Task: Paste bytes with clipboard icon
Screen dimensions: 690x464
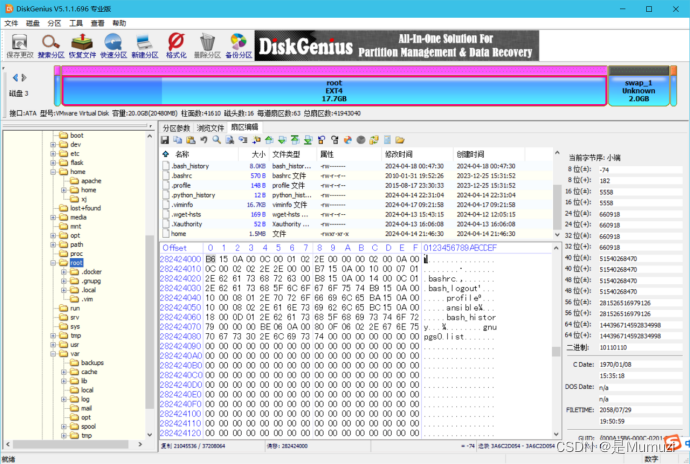Action: [191, 140]
